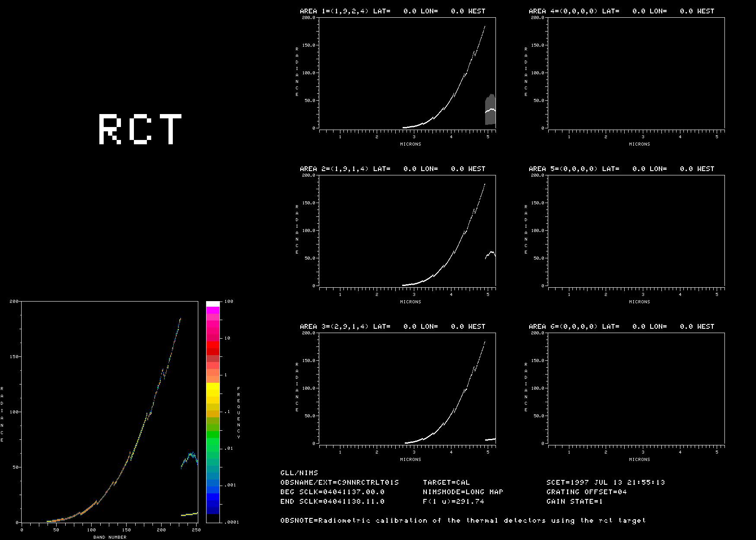Click the BAND NUMBER axis label
The width and height of the screenshot is (756, 540).
(110, 537)
